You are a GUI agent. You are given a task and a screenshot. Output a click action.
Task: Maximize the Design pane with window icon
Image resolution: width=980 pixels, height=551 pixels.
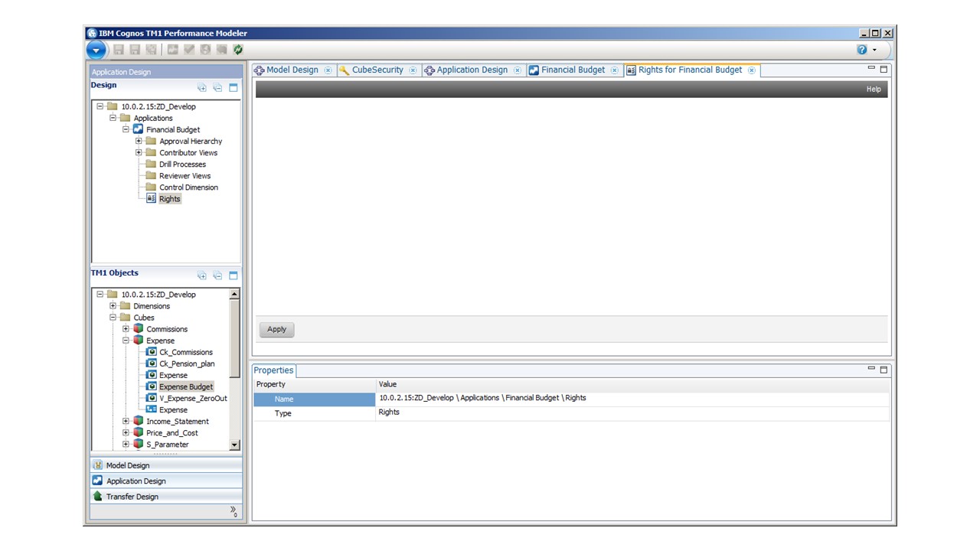[x=234, y=87]
